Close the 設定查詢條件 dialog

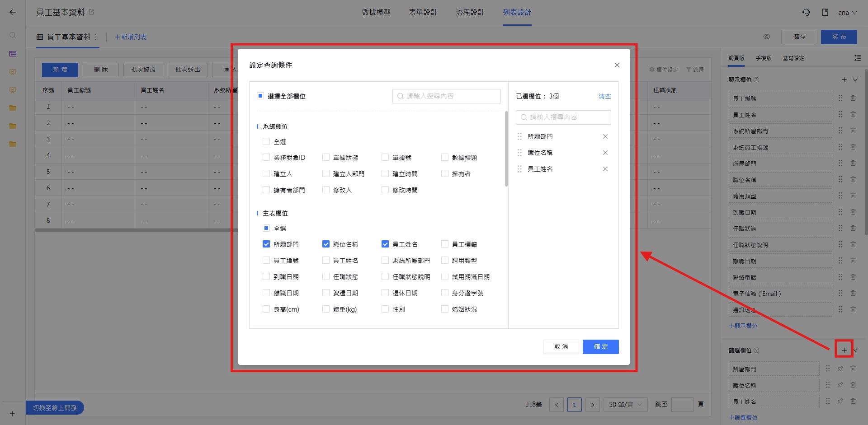617,65
